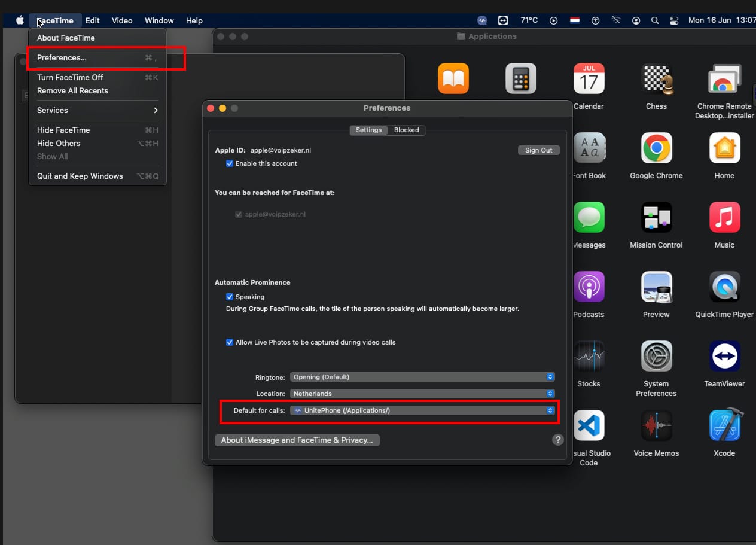Open the Calendar app icon
The image size is (756, 545).
589,78
